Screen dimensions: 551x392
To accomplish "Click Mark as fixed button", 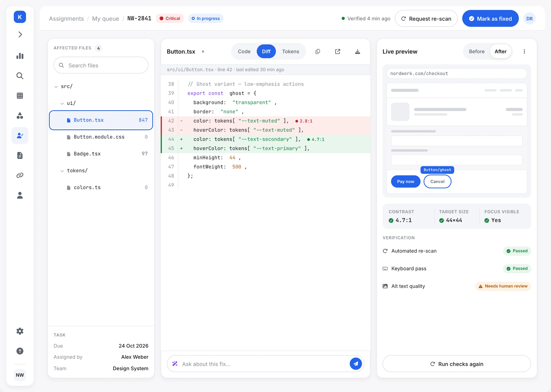I will [490, 19].
